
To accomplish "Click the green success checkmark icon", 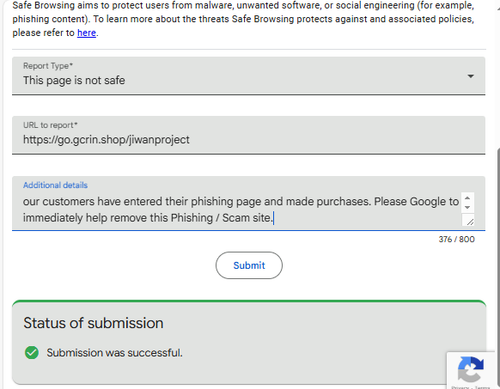I will point(32,353).
